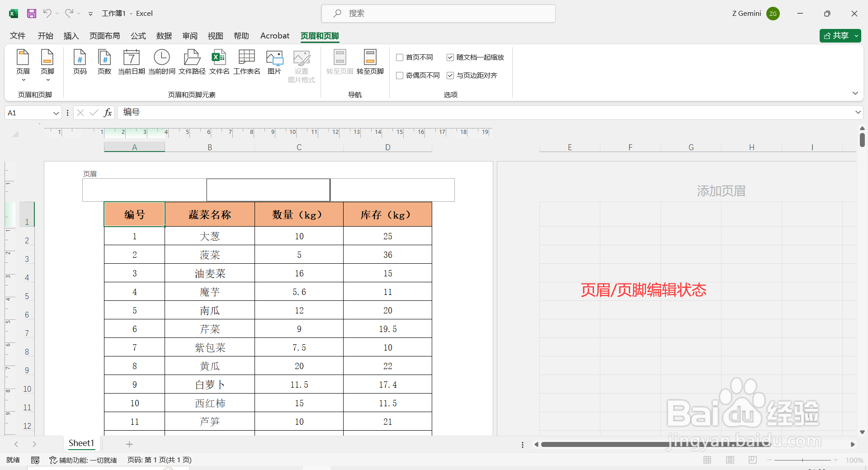Open Undo history dropdown arrow
868x470 pixels.
57,14
